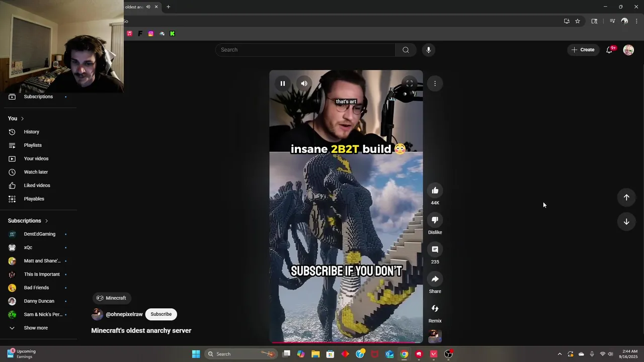Screen dimensions: 644x362
Task: Go to previous Short with up arrow
Action: [x=626, y=198]
